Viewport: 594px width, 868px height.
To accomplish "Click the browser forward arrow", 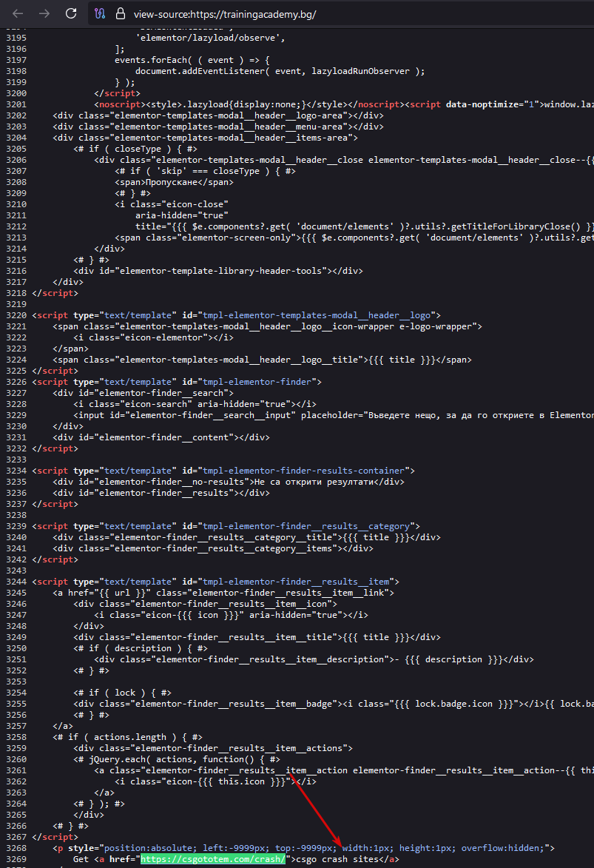I will (x=44, y=14).
